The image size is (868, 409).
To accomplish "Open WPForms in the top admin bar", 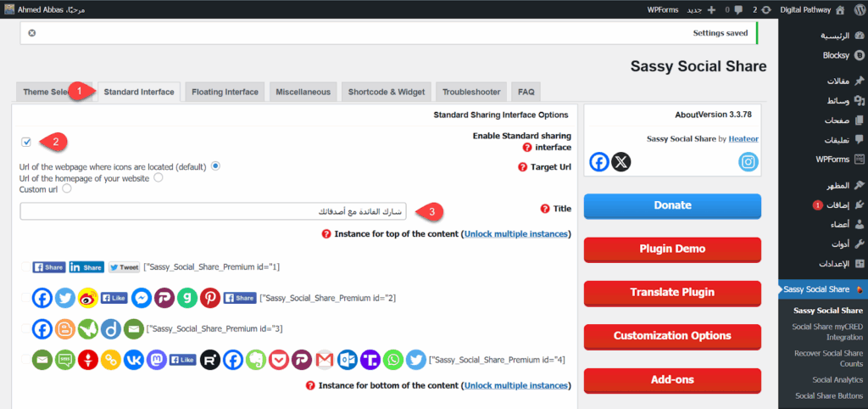I will [663, 9].
